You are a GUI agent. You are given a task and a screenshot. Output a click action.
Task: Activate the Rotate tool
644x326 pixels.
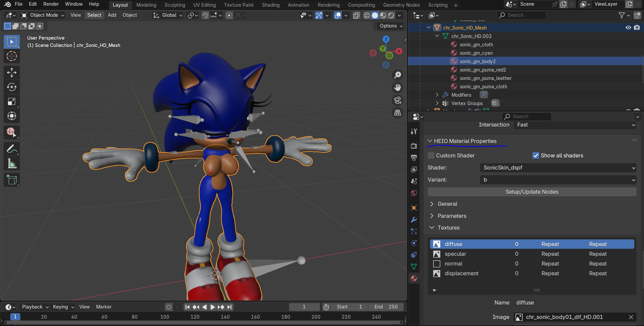(x=12, y=87)
